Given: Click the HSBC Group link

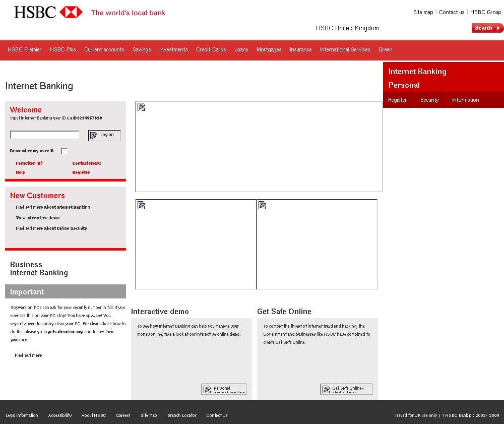Looking at the screenshot, I should coord(485,12).
